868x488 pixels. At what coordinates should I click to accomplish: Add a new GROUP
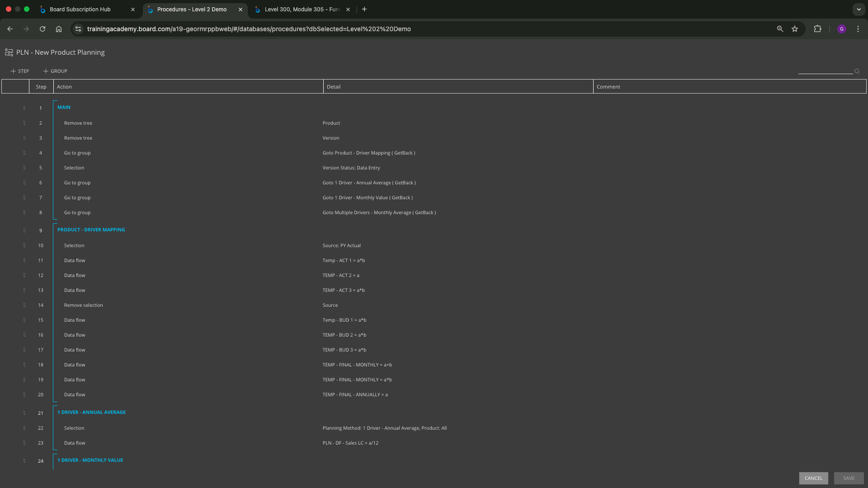pyautogui.click(x=55, y=71)
